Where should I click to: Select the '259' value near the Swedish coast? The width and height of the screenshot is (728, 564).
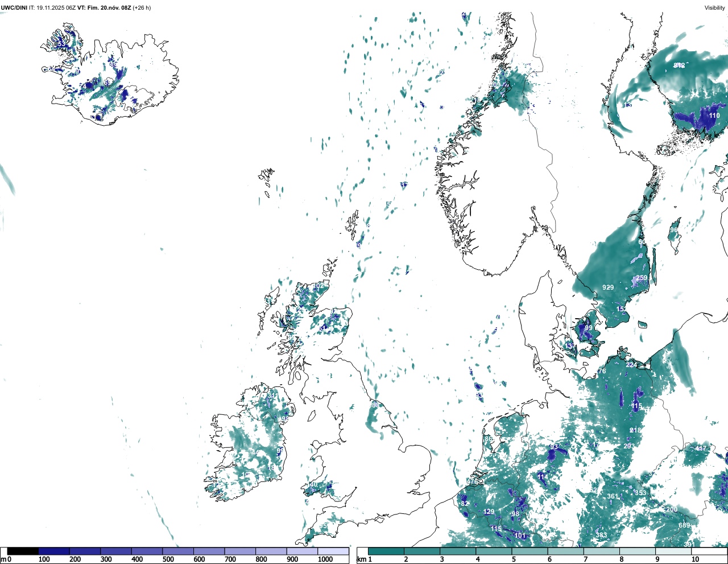[x=642, y=278]
